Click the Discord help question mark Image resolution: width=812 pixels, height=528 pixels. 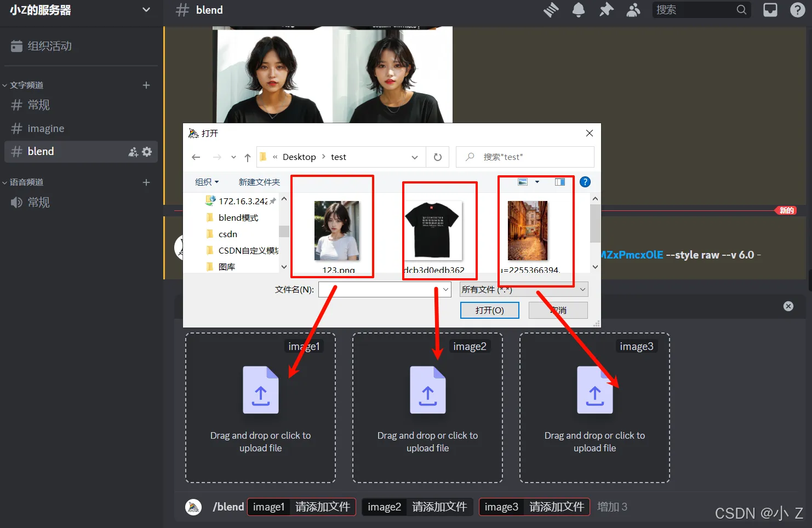[x=797, y=10]
